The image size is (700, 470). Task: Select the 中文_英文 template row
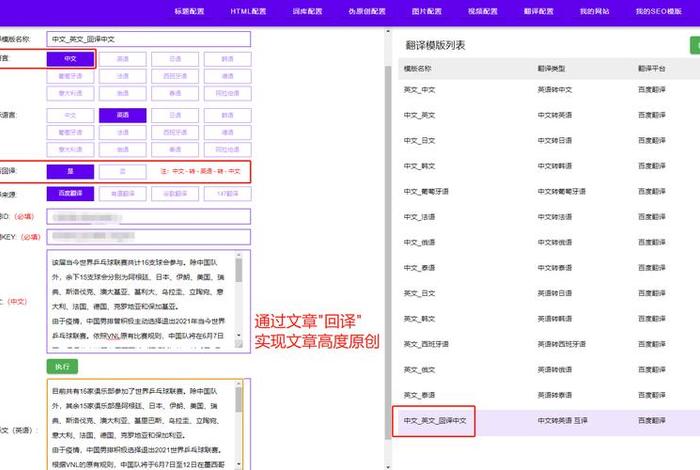coord(549,115)
